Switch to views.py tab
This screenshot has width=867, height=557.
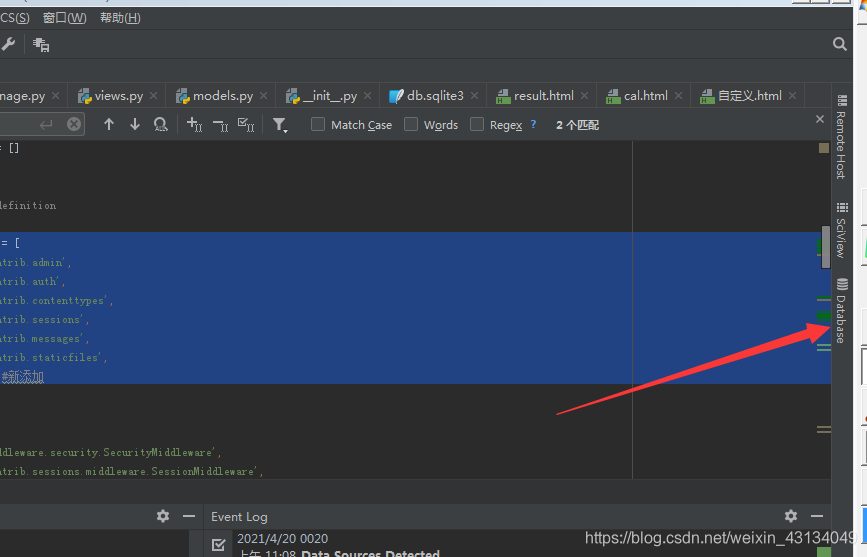[118, 96]
